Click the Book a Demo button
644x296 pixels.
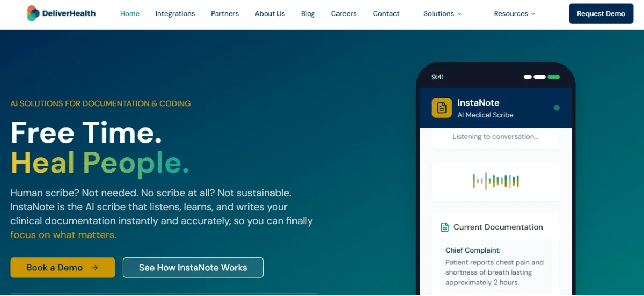coord(62,268)
